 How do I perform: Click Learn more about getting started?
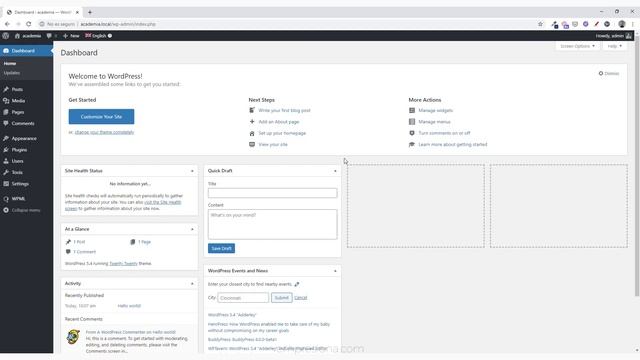point(453,144)
